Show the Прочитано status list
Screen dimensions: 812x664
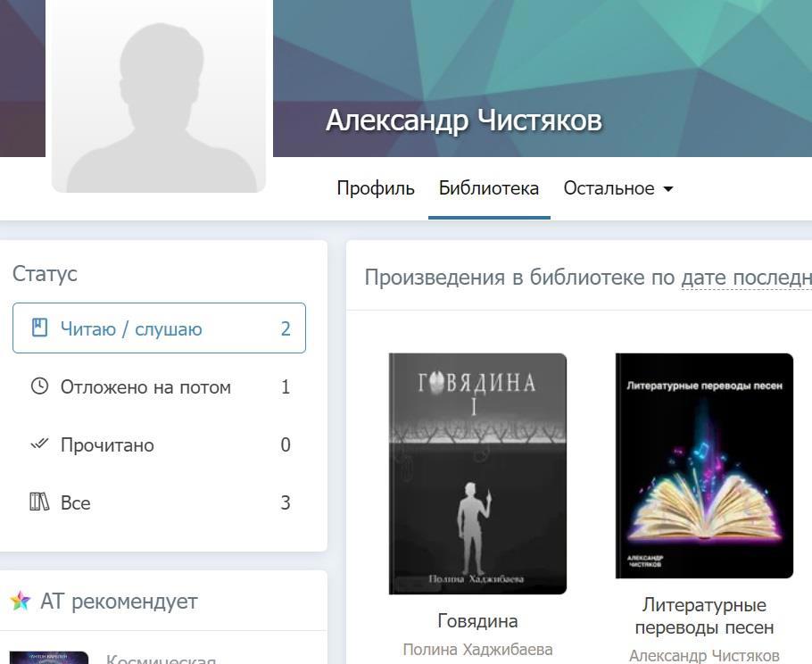tap(159, 444)
